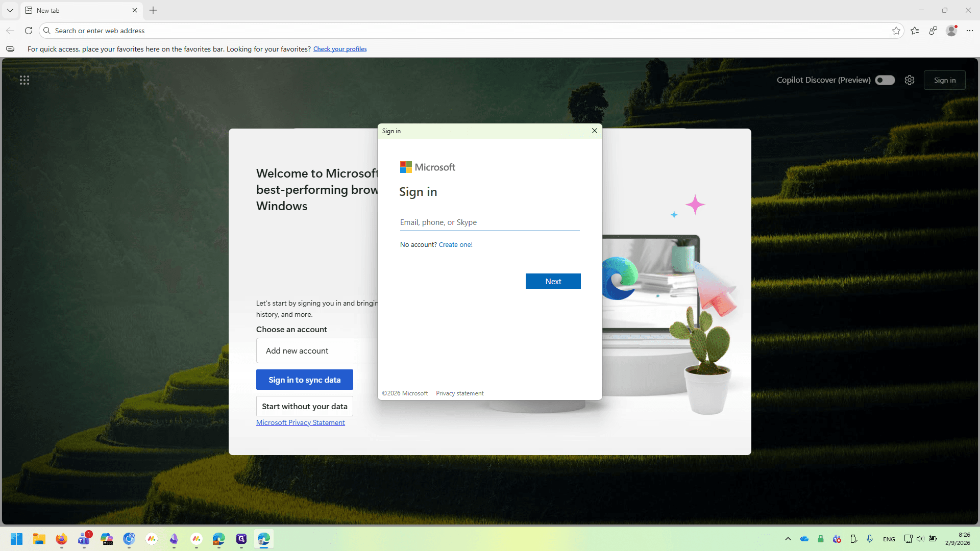Open Settings and more ellipsis menu
This screenshot has height=551, width=980.
[x=970, y=31]
